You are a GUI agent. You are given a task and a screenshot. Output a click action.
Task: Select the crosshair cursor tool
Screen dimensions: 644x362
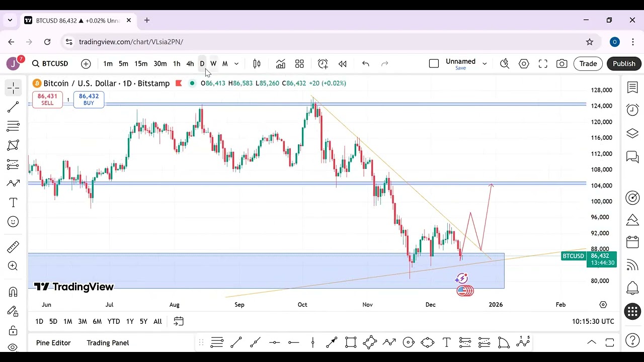tap(13, 88)
